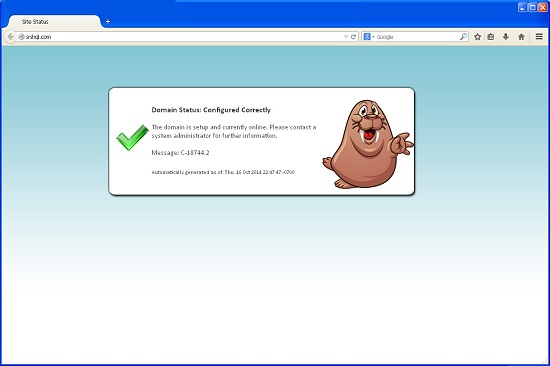Screen dimensions: 550x366
Task: Open the URL history dropdown arrow
Action: [346, 36]
